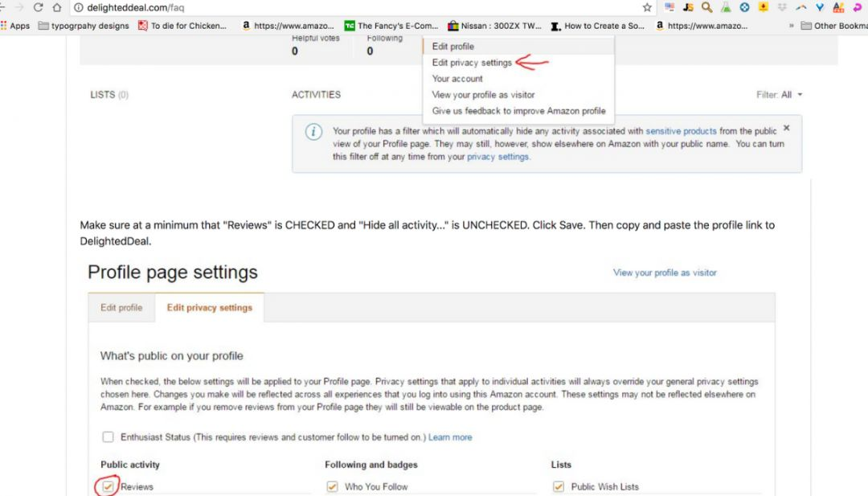
Task: Expand the hidden bookmarks chevron
Action: (792, 26)
